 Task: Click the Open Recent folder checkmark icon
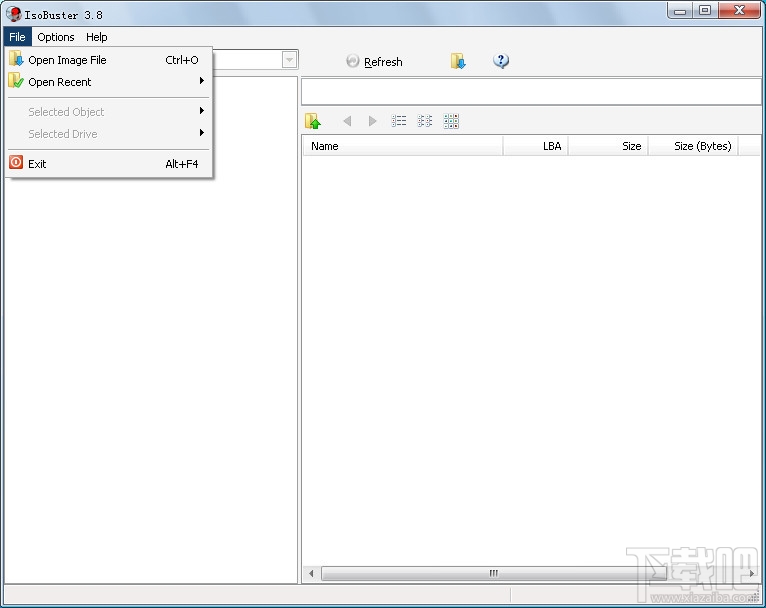[16, 81]
